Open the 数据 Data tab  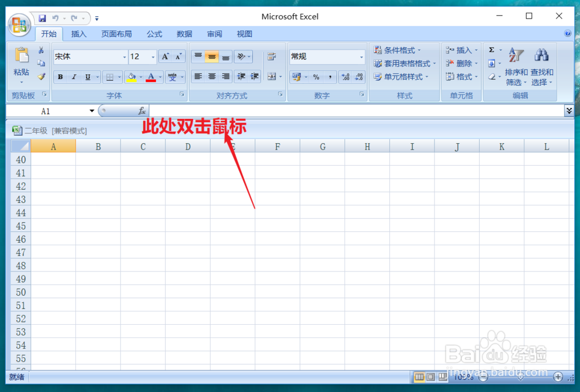[184, 34]
